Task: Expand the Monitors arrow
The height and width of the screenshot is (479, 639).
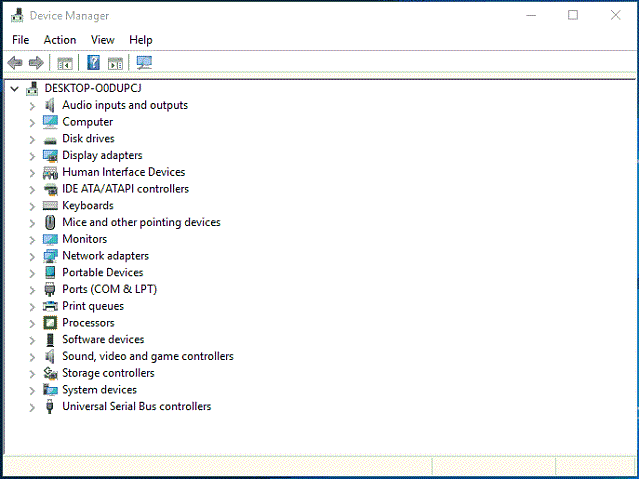Action: (32, 240)
